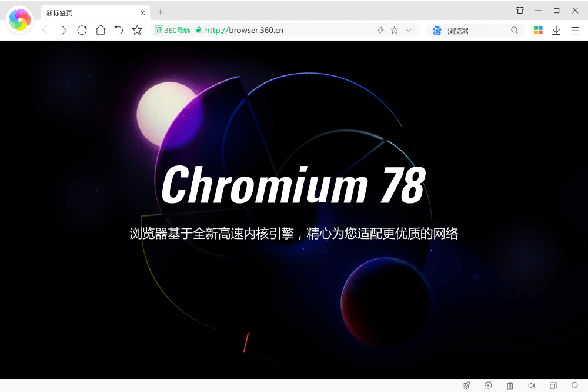Click the trash cleanup icon in status bar
This screenshot has width=588, height=392.
[x=509, y=386]
